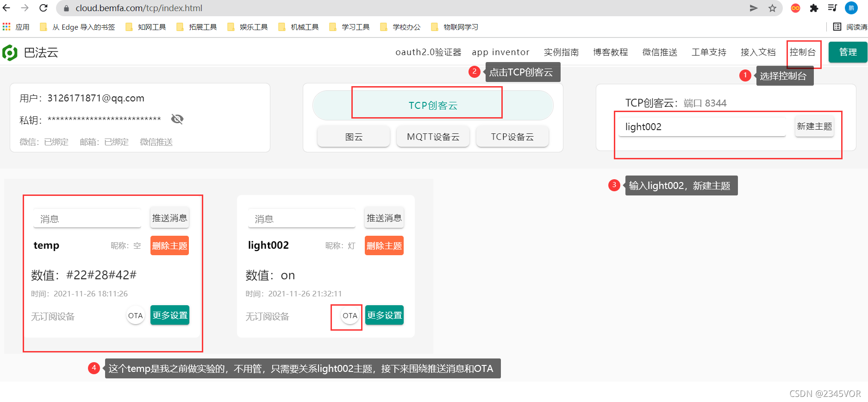Screen dimensions: 868x402
Task: Select the TCP创客云 tab
Action: 433,106
